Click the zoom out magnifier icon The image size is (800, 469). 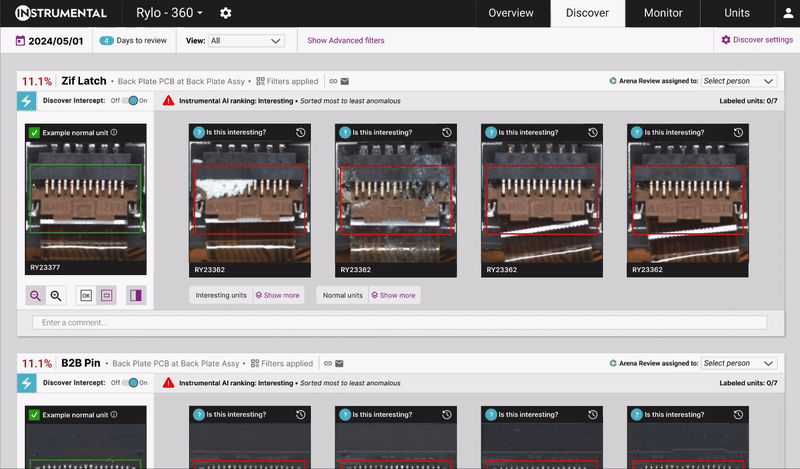coord(36,295)
